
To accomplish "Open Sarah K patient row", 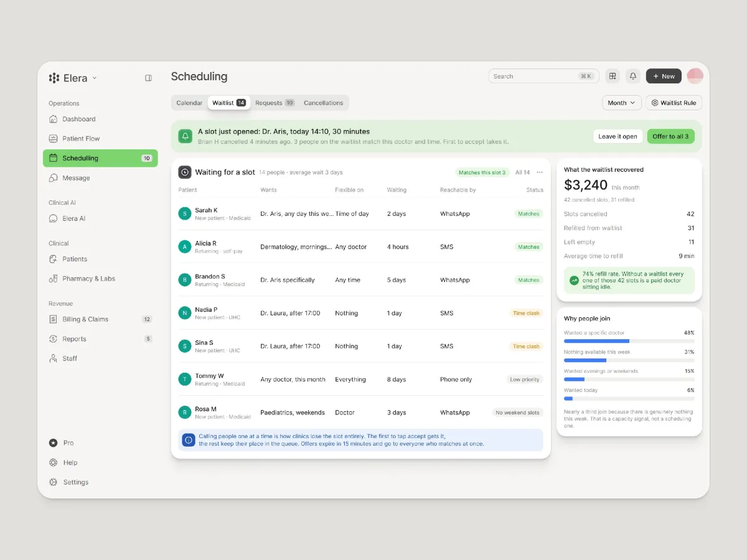I will coord(360,214).
